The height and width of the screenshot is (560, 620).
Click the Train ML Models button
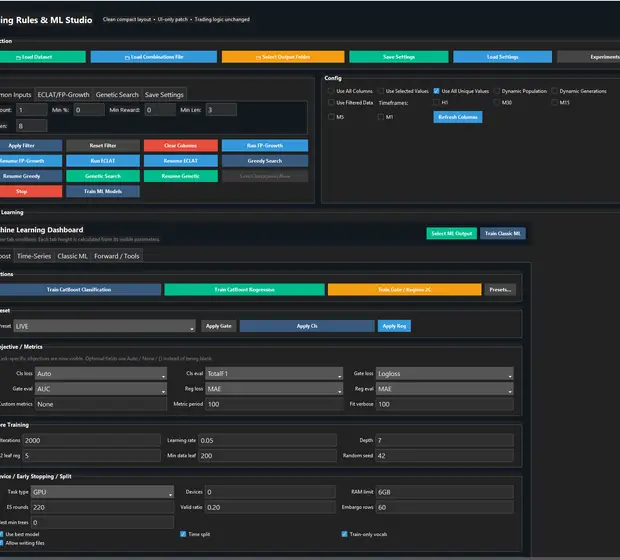pyautogui.click(x=103, y=191)
